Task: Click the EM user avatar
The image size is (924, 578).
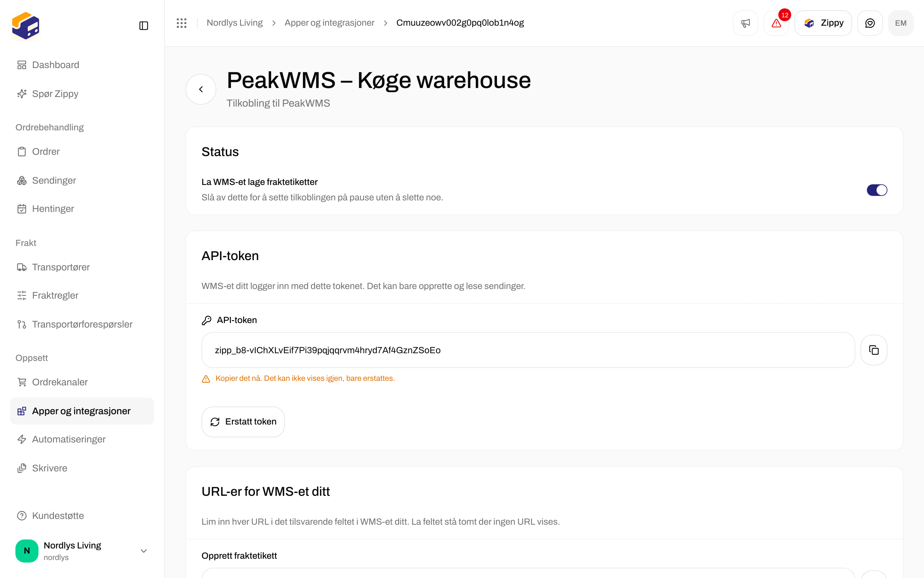Action: [x=901, y=23]
